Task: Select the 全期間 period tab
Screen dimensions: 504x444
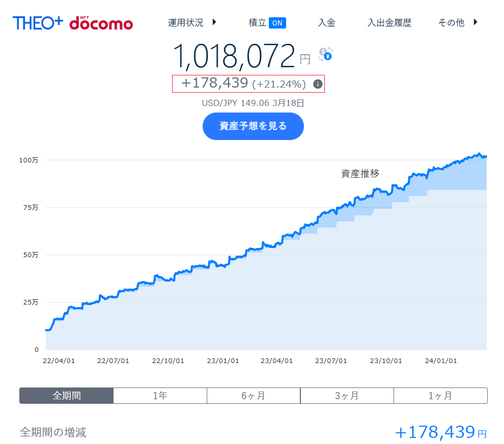Action: [67, 396]
